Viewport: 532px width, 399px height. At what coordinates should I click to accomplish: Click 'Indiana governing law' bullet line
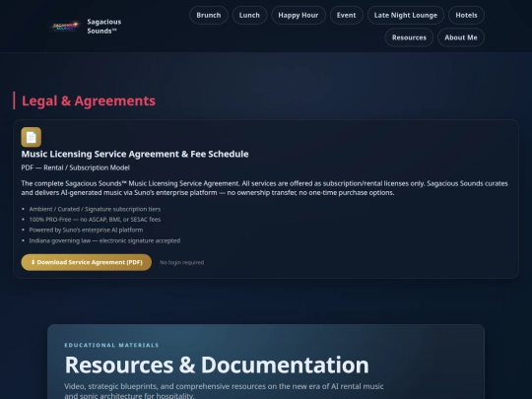pyautogui.click(x=104, y=240)
